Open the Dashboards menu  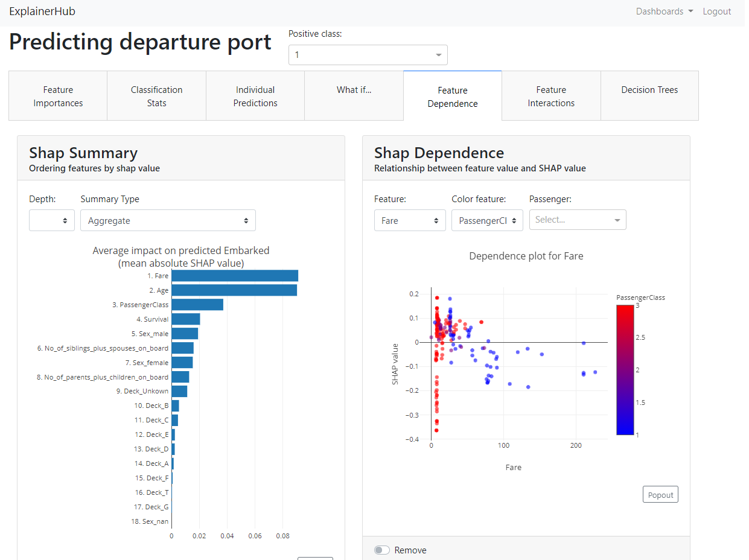(x=664, y=11)
